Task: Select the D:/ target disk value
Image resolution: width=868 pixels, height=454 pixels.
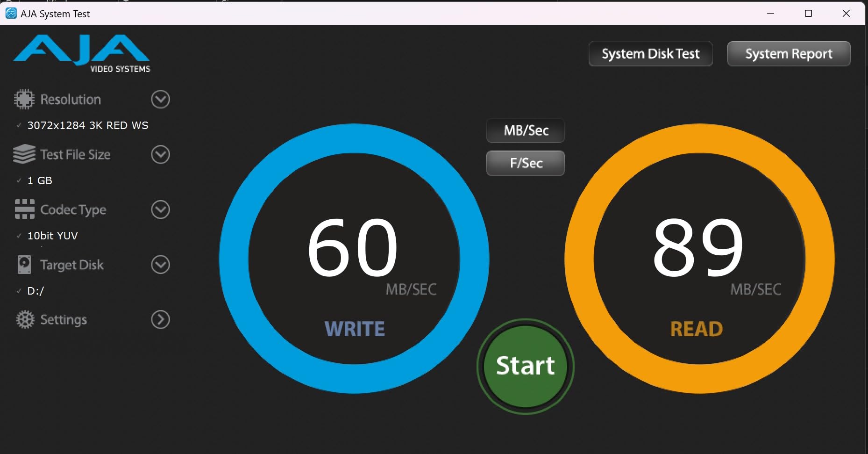Action: click(x=36, y=291)
